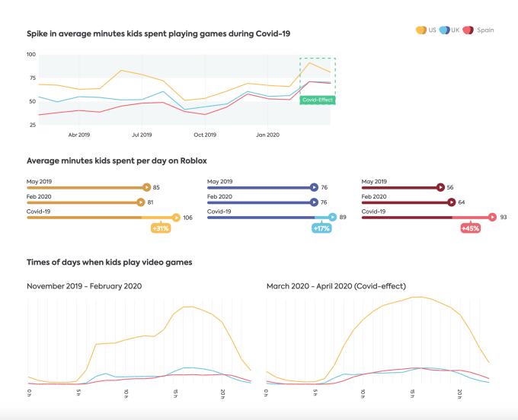The width and height of the screenshot is (518, 420).
Task: Click Spain Covid-19 play knob at 93
Action: coord(493,217)
